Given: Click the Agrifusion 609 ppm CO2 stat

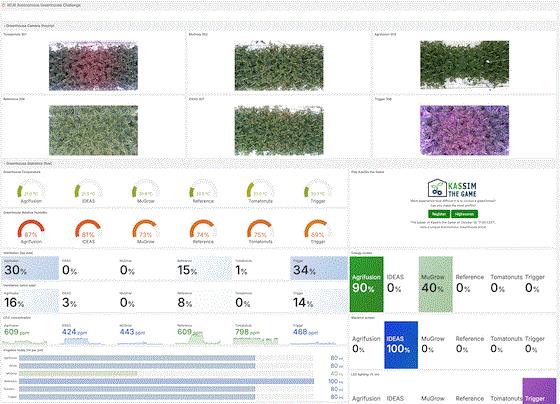Looking at the screenshot, I should pyautogui.click(x=31, y=334).
